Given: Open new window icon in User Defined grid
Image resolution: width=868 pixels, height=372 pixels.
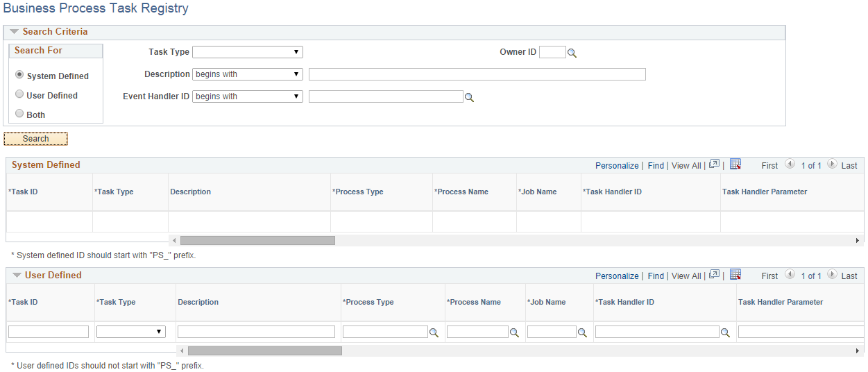Looking at the screenshot, I should [714, 275].
